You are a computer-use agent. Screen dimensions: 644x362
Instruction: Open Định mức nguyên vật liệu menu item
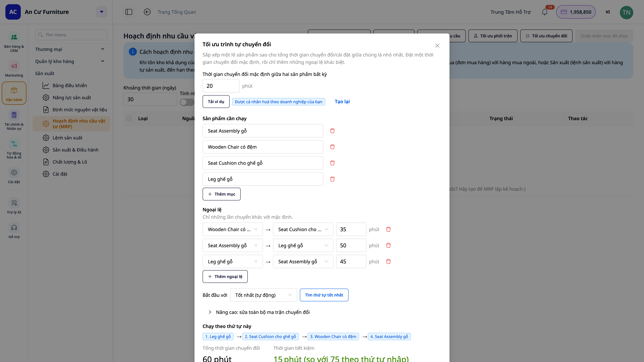point(80,109)
